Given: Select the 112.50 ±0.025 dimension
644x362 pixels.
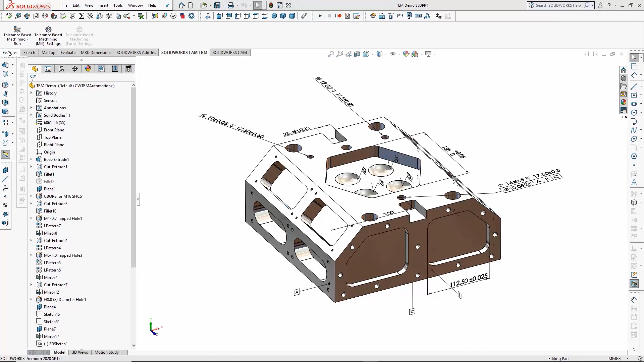Looking at the screenshot, I should click(x=468, y=280).
